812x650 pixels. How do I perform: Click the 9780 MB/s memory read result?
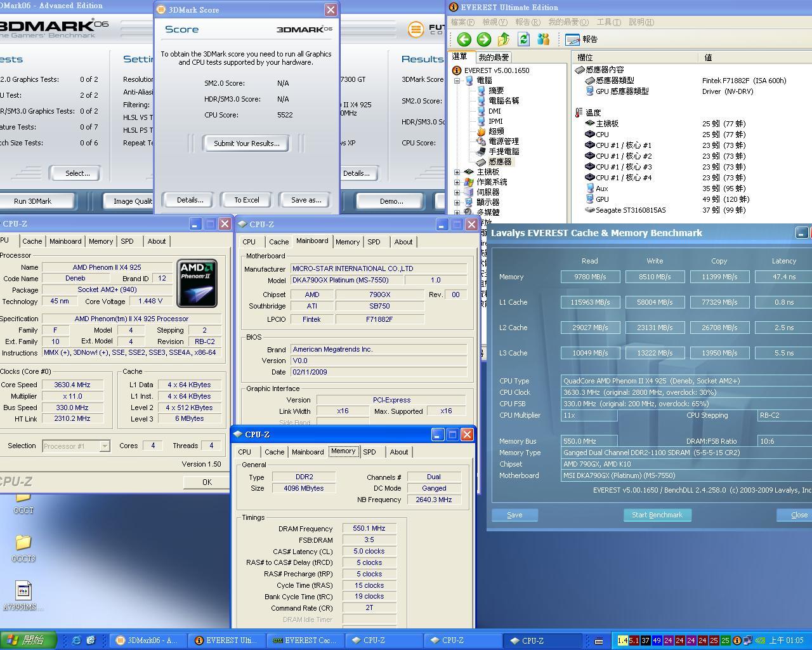[590, 277]
